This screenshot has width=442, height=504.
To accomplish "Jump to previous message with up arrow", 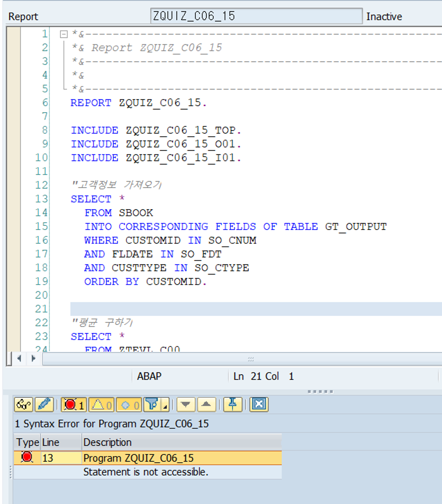I will [206, 404].
